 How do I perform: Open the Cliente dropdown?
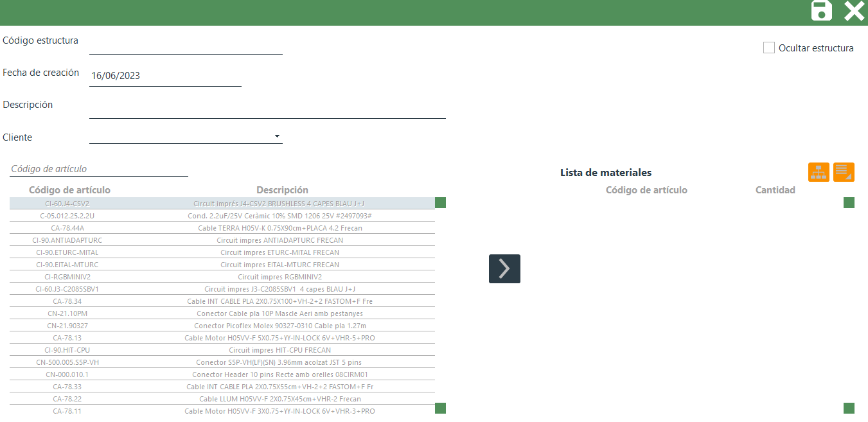(277, 136)
